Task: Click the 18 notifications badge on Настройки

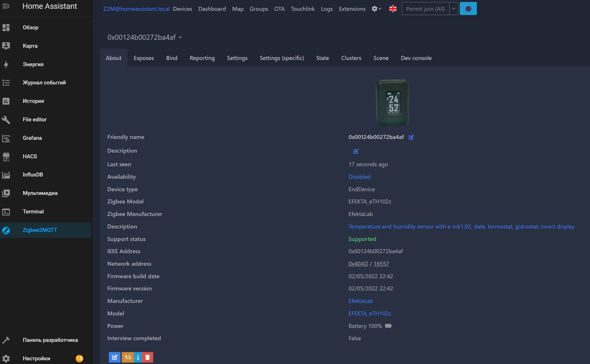Action: [79, 359]
